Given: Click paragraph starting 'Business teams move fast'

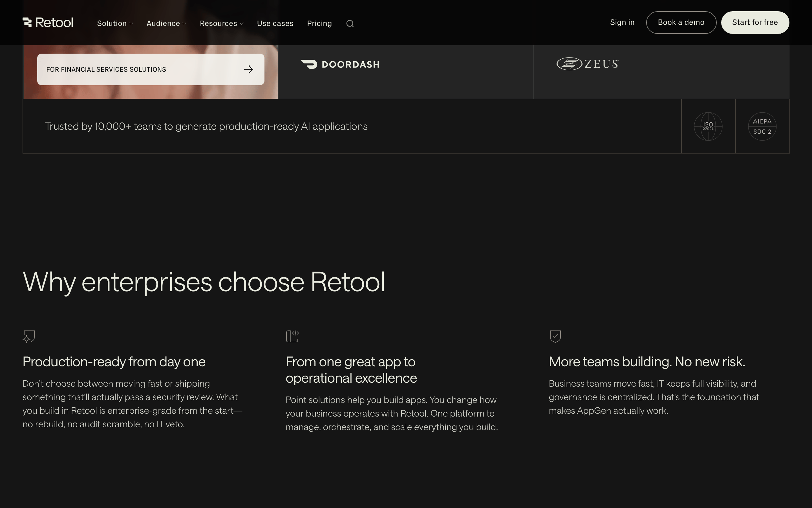Looking at the screenshot, I should (654, 397).
